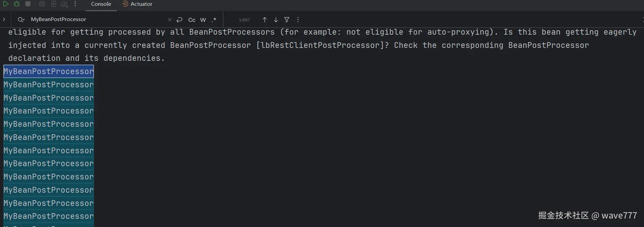Click the soft kill exit icon
The height and width of the screenshot is (227, 644).
53,4
